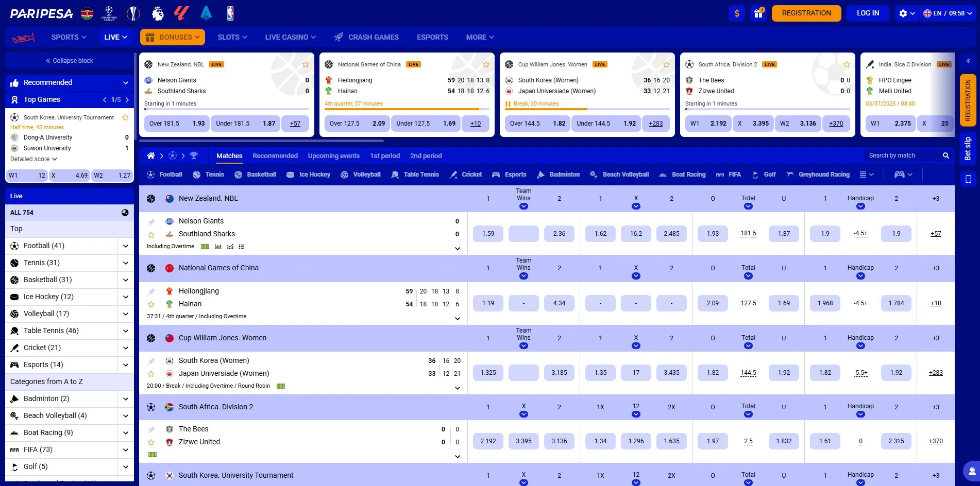
Task: Pin the Nelson Giants vs Southland Sharks match
Action: pos(151,222)
